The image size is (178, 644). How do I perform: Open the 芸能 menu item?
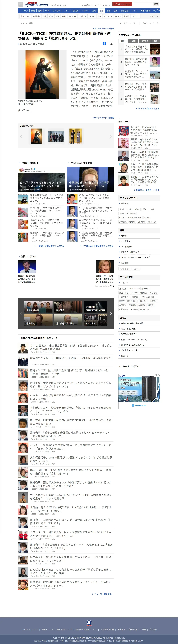101,11
